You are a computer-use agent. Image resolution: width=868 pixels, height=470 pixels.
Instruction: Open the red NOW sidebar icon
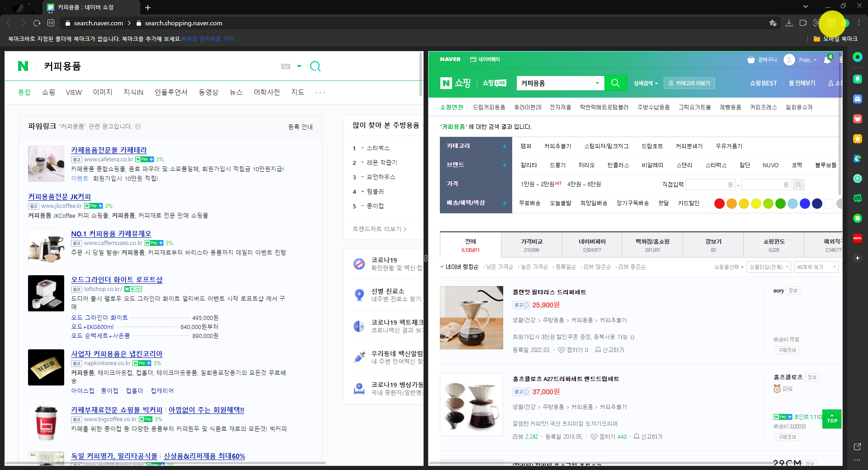pos(858,238)
